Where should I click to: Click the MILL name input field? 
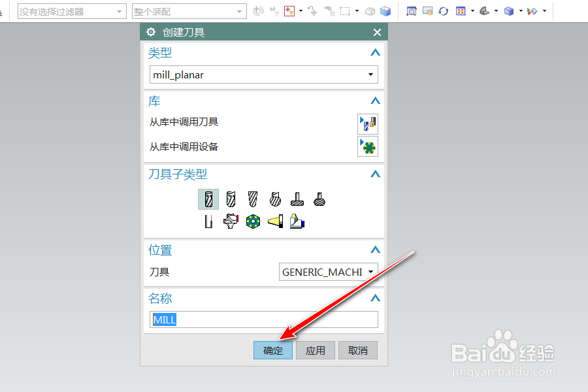click(264, 319)
